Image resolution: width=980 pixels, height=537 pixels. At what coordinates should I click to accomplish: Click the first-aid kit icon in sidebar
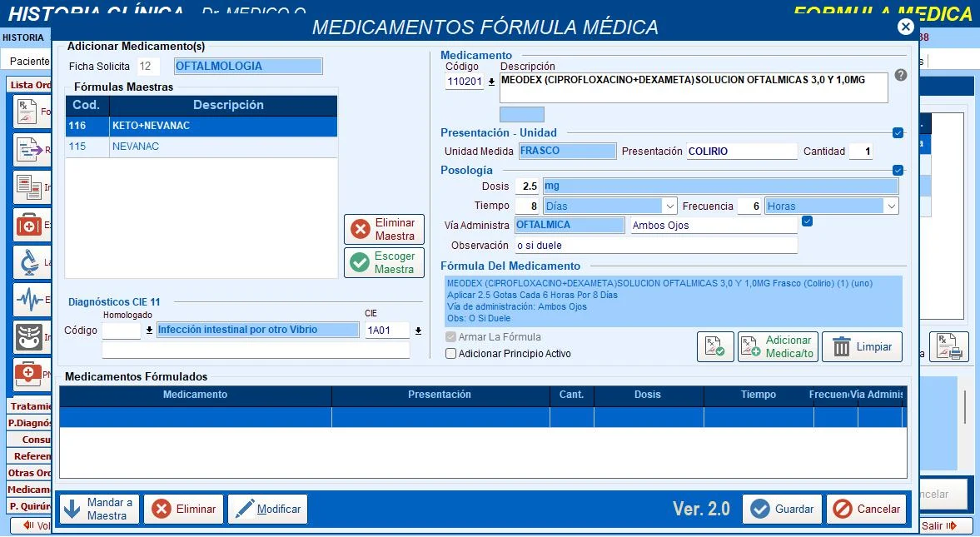click(x=28, y=225)
